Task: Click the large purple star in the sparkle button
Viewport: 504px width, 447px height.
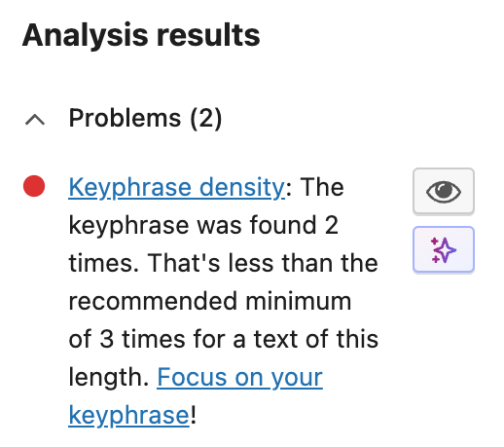Action: pos(446,250)
